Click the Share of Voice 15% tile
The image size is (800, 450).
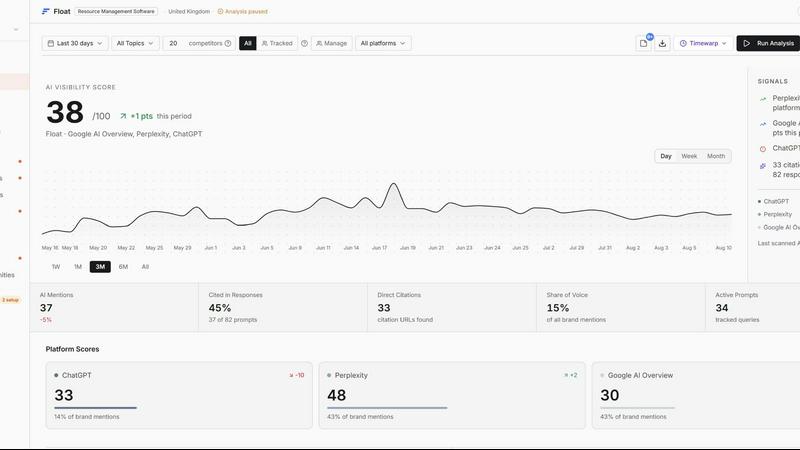pyautogui.click(x=620, y=308)
